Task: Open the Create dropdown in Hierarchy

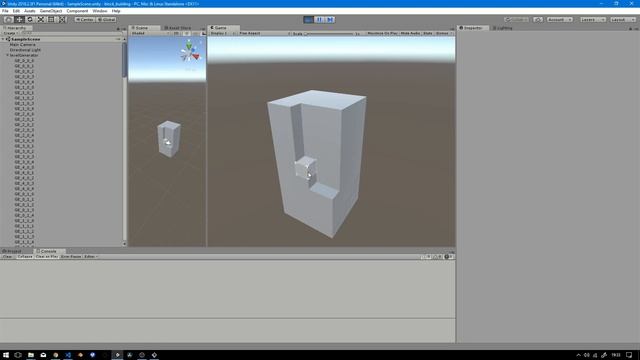Action: pos(10,33)
